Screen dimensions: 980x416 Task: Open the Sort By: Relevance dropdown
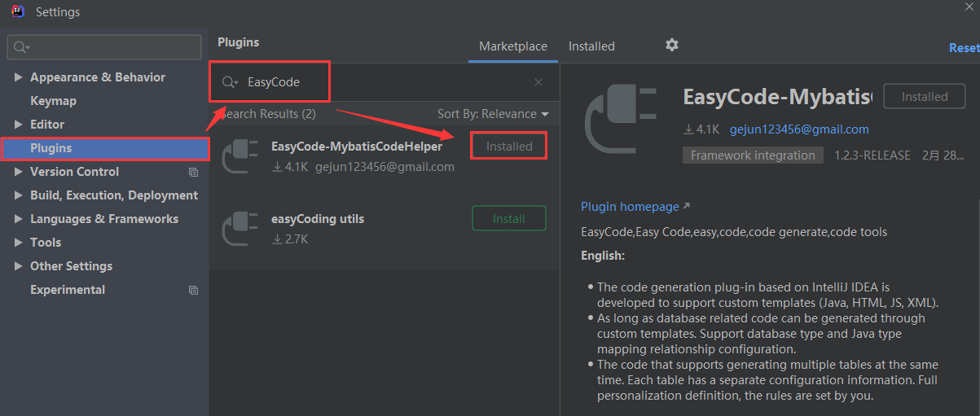(x=493, y=114)
